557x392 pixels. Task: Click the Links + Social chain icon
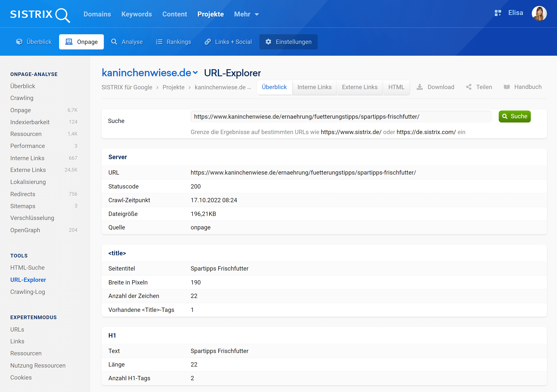pos(208,42)
